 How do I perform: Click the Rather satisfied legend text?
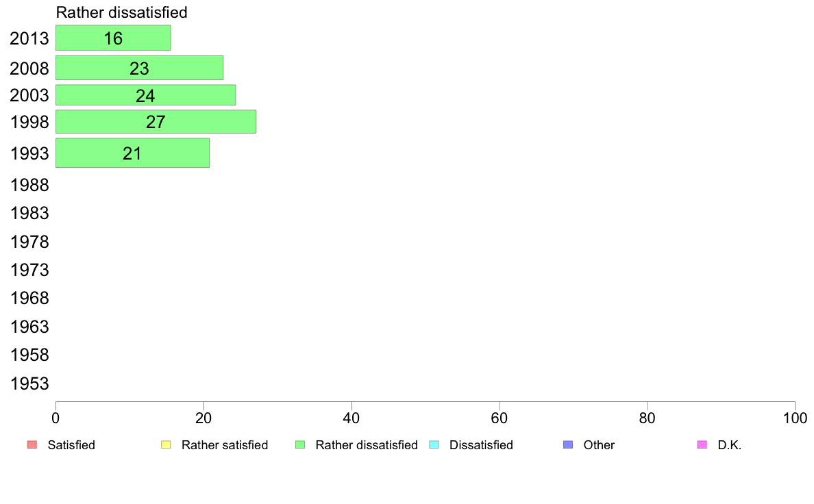coord(225,445)
